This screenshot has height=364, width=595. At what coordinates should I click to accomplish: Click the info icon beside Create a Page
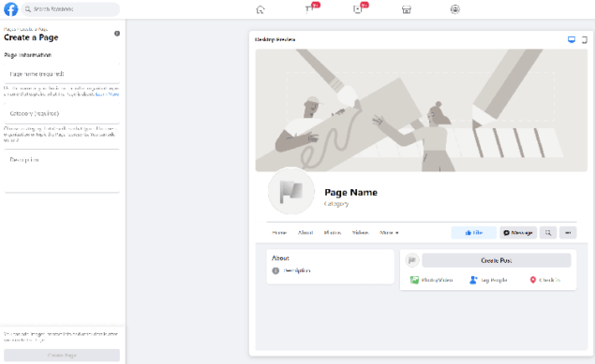tap(117, 34)
